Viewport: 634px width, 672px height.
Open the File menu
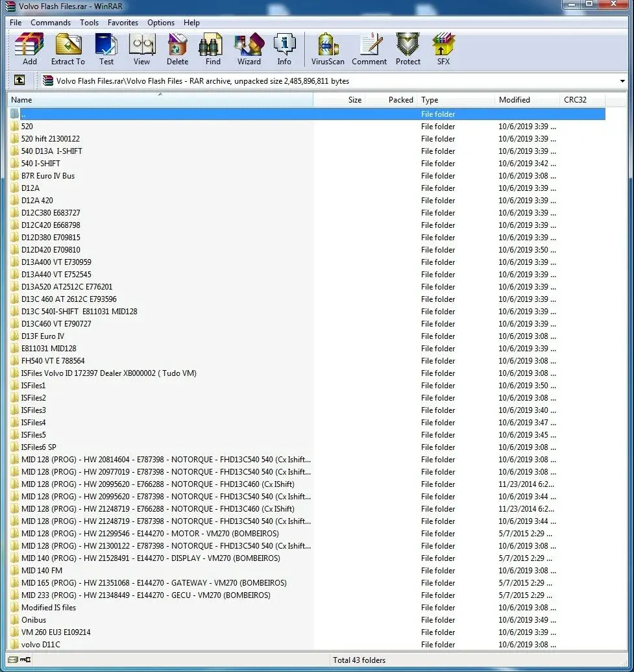pyautogui.click(x=16, y=22)
